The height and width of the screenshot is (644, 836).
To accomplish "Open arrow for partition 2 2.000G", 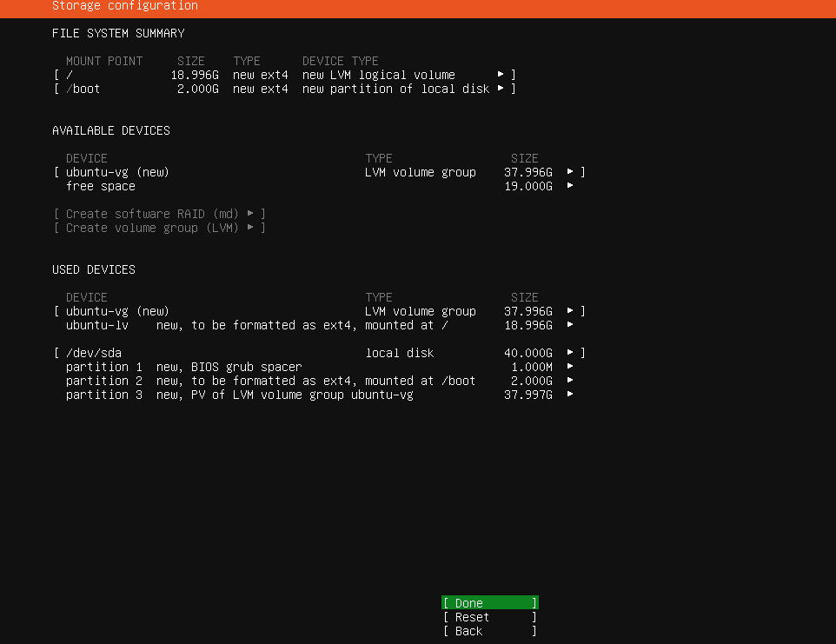I will 570,380.
